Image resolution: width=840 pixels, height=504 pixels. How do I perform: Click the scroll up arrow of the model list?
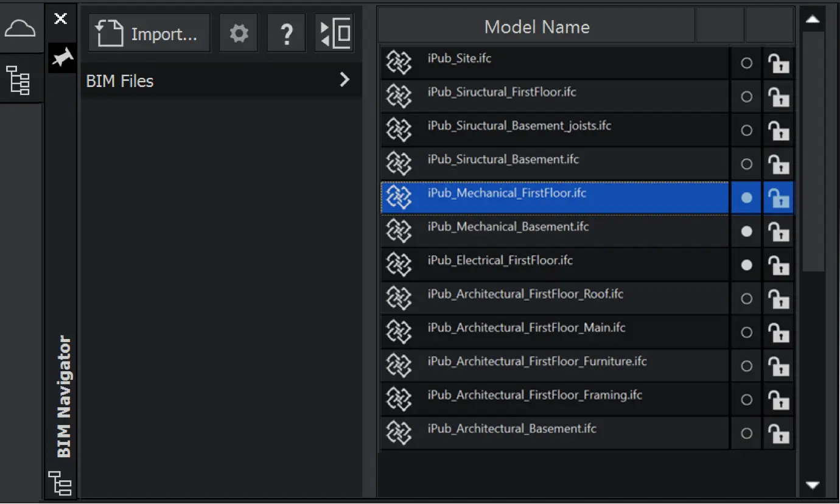[x=813, y=20]
